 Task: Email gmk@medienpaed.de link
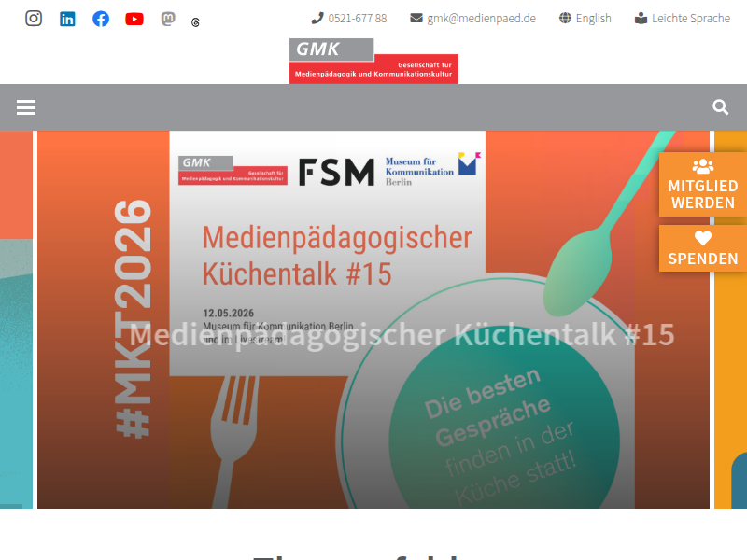click(x=472, y=19)
